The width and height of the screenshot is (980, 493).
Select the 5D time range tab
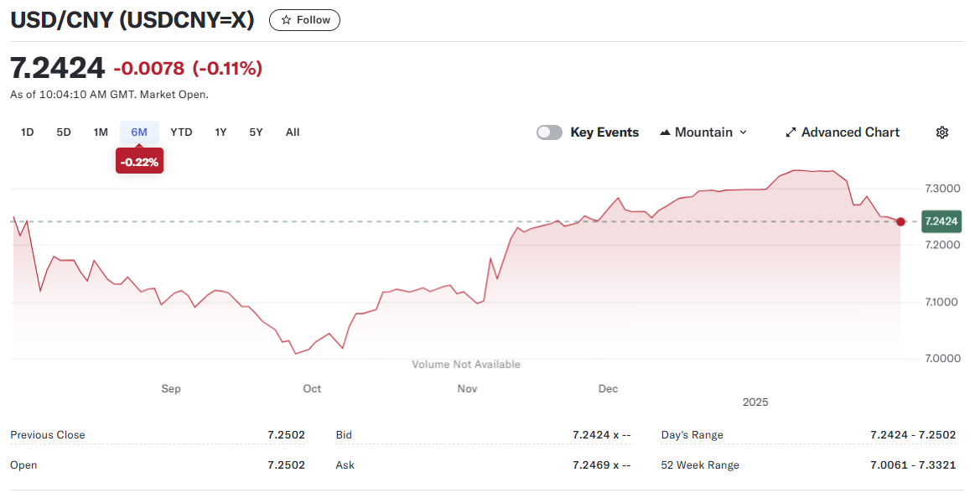pos(64,132)
